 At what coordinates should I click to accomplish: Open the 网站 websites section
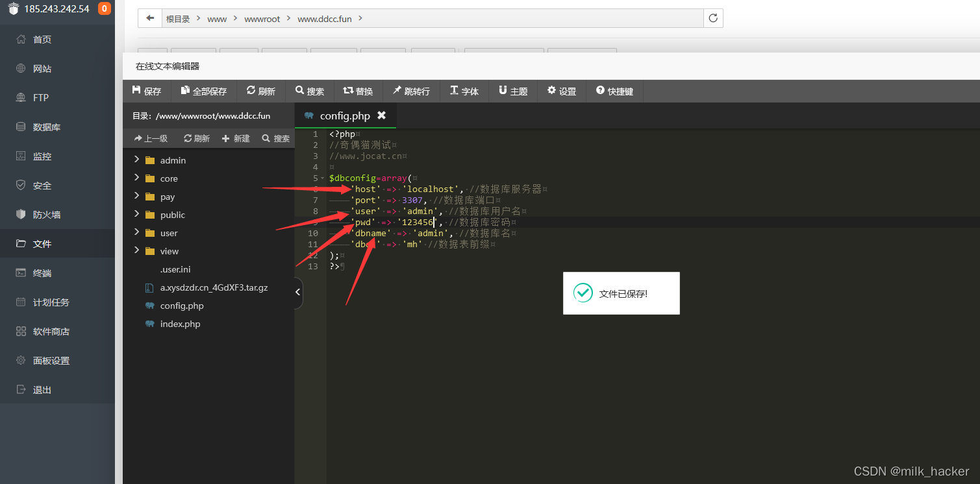(42, 69)
